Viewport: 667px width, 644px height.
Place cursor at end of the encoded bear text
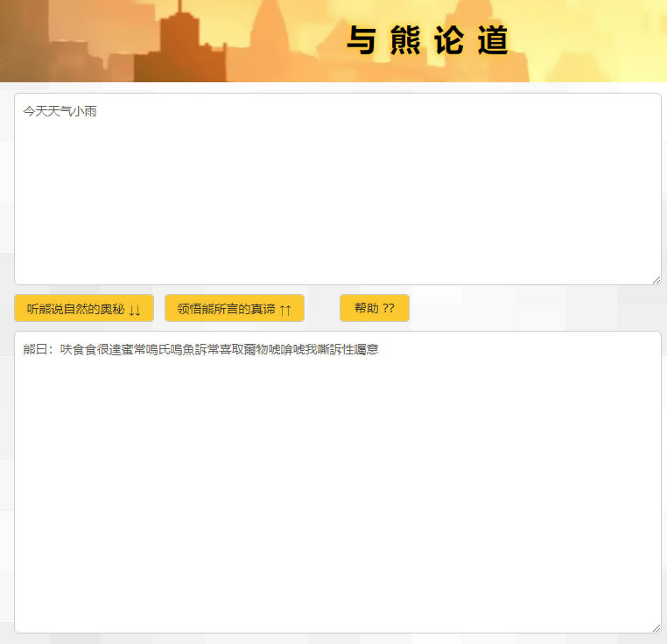(x=379, y=350)
